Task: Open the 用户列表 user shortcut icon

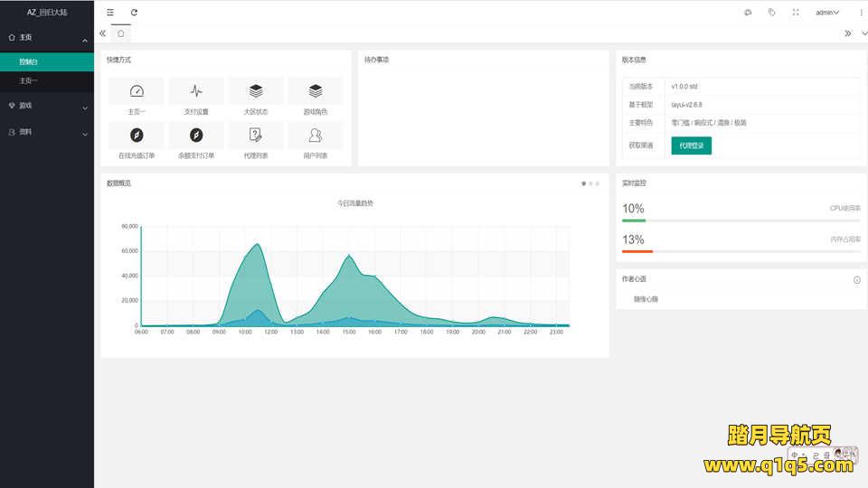Action: coord(315,136)
